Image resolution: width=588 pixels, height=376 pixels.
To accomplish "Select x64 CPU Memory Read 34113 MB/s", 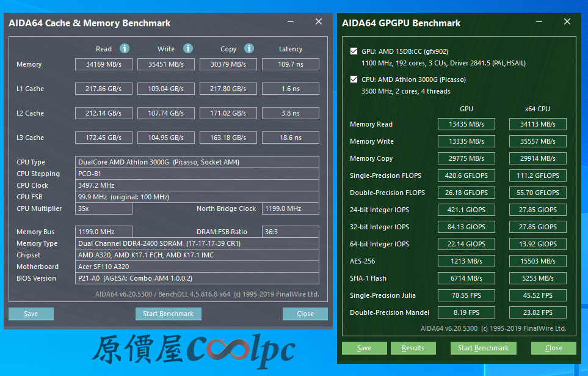I will coord(538,124).
